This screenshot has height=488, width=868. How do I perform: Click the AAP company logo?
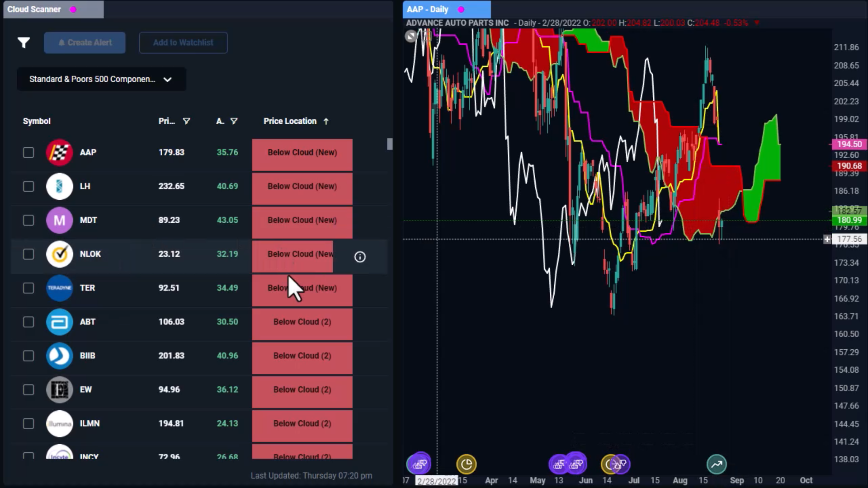(x=59, y=152)
